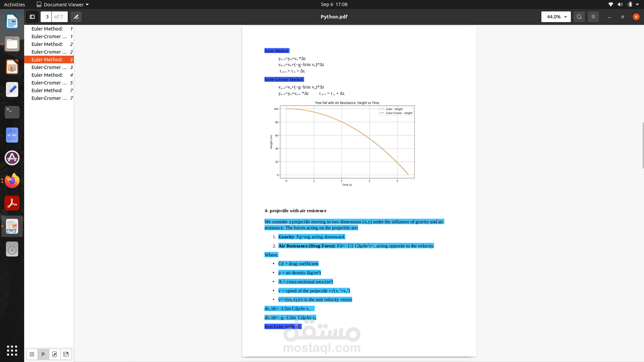The image size is (644, 362).
Task: Click the document vertical scrollbar
Action: (x=643, y=145)
